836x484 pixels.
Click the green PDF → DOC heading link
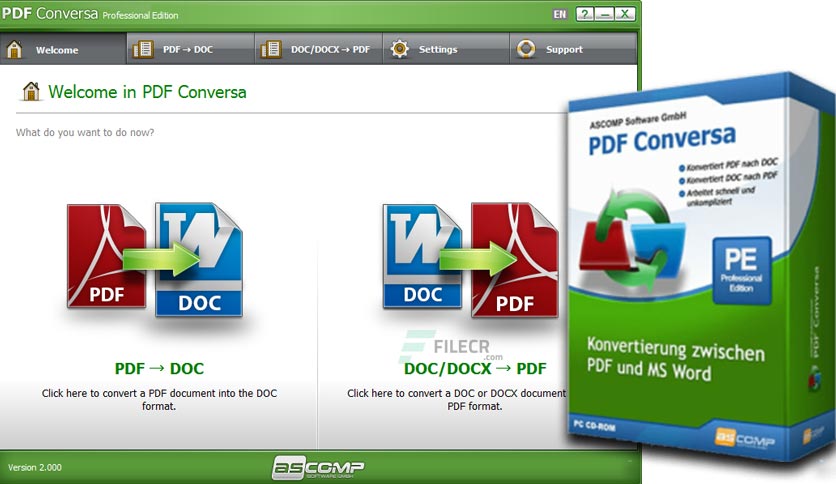tap(159, 368)
